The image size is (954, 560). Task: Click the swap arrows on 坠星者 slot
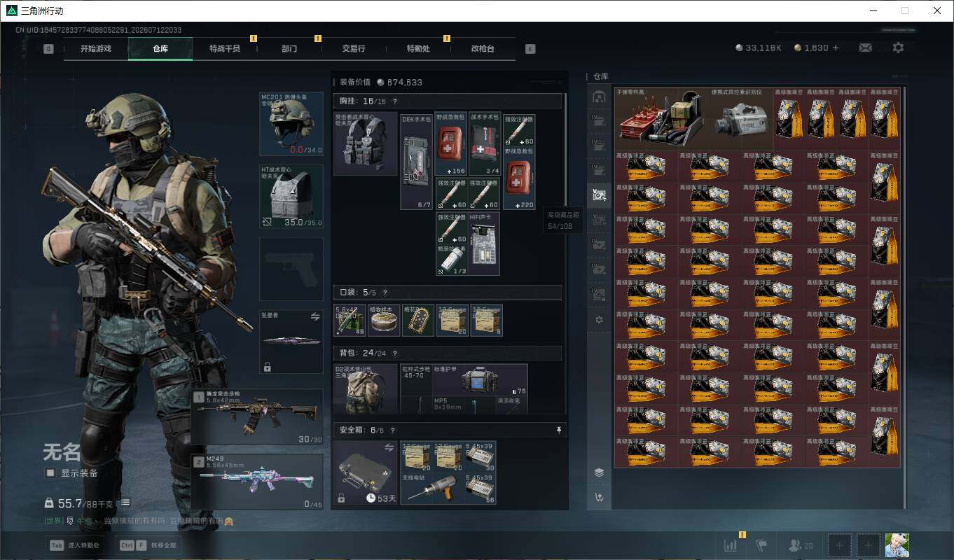point(315,316)
